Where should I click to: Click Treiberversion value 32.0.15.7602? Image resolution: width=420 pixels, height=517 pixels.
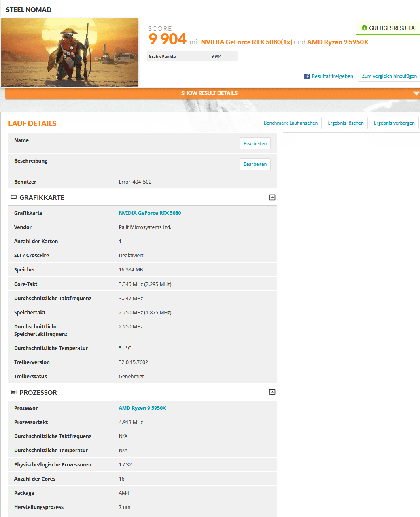(134, 362)
